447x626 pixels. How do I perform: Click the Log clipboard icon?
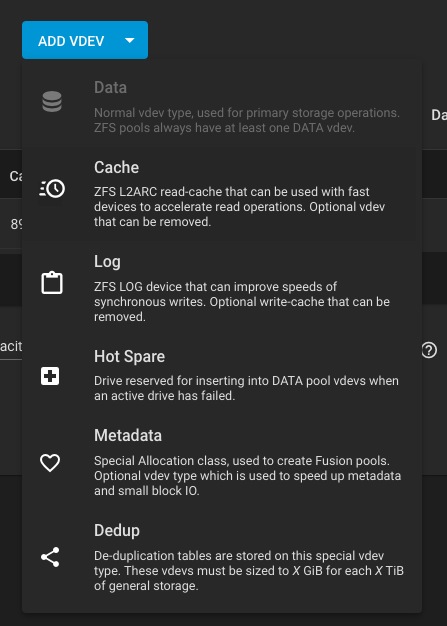coord(52,283)
